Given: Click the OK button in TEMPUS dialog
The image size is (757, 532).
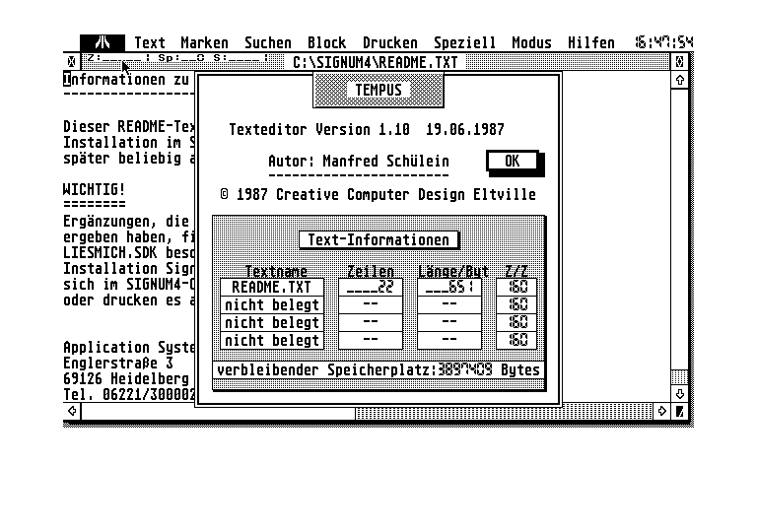Looking at the screenshot, I should click(513, 162).
